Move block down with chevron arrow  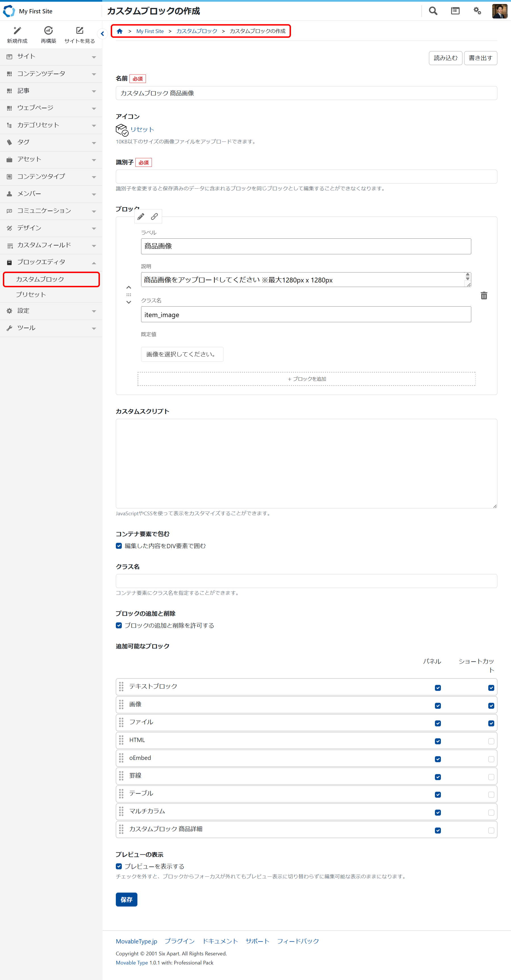(129, 302)
